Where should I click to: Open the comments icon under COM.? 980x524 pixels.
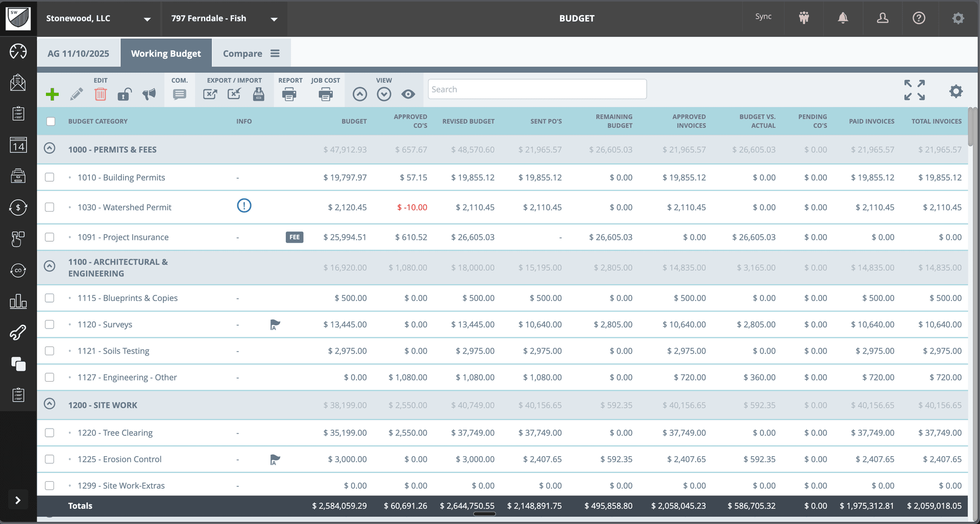(179, 94)
